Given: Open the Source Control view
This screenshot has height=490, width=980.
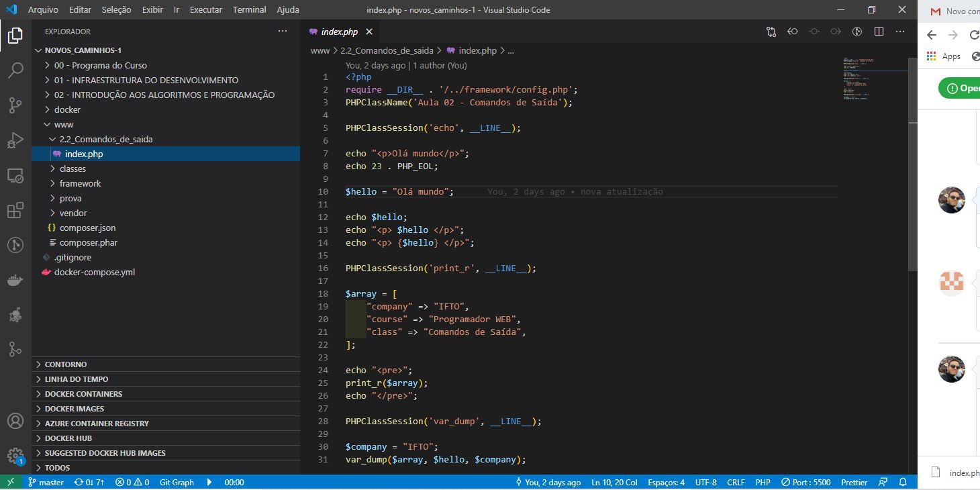Looking at the screenshot, I should click(15, 105).
